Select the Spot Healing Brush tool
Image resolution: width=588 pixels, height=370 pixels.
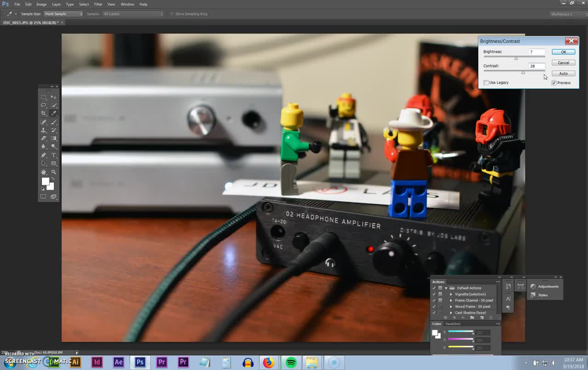44,122
